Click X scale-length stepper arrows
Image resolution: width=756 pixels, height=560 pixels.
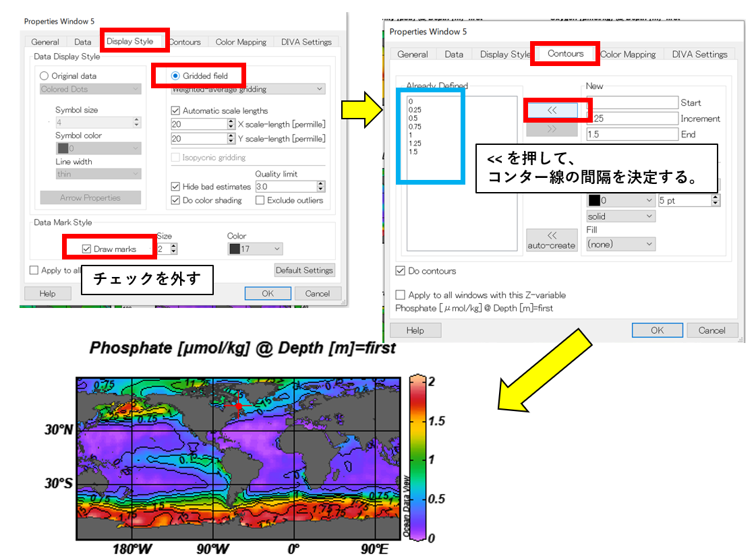(231, 125)
